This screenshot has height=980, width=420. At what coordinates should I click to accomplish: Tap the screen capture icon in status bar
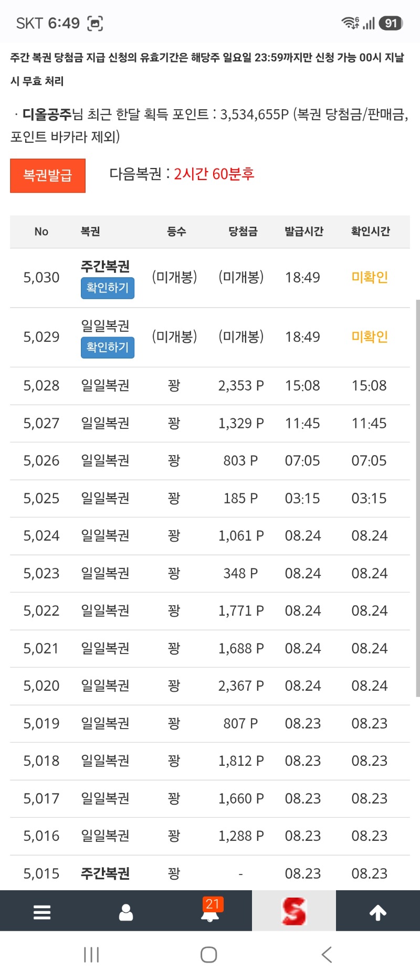pos(95,23)
